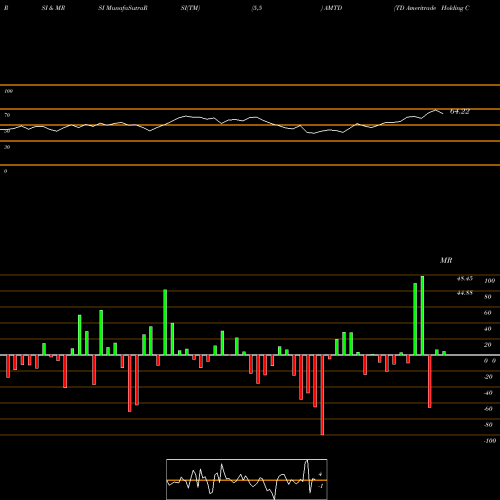Click the longest red MR bar
The width and height of the screenshot is (500, 500).
click(322, 395)
